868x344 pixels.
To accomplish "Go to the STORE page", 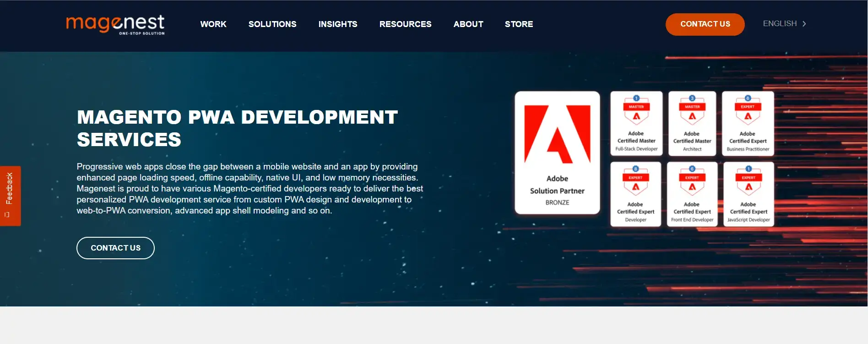I will pyautogui.click(x=519, y=24).
